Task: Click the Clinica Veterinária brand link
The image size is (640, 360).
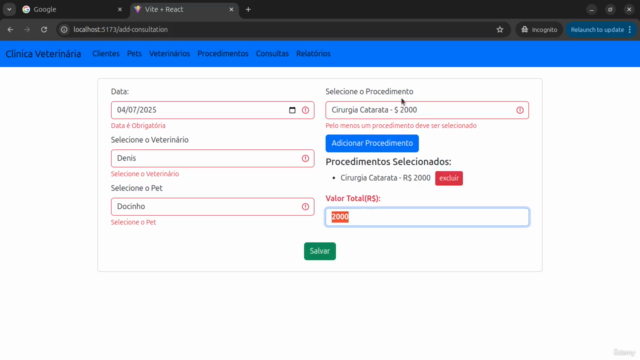Action: point(43,54)
